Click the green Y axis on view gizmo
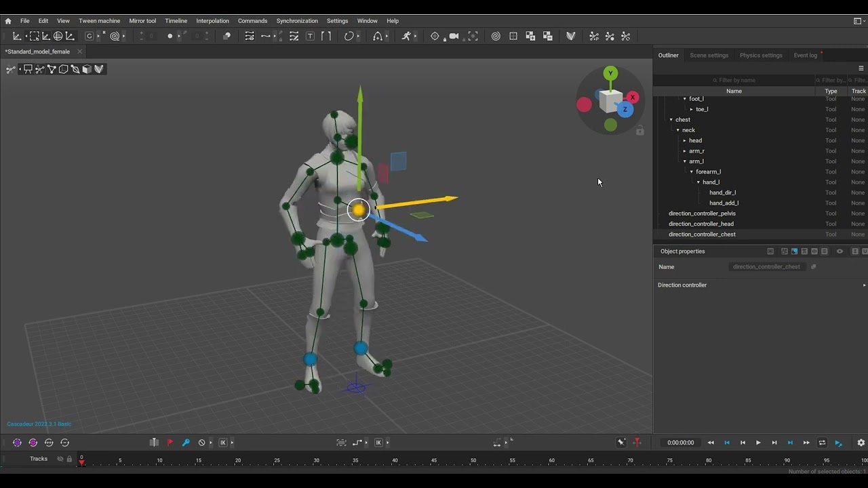This screenshot has height=488, width=868. (x=610, y=73)
